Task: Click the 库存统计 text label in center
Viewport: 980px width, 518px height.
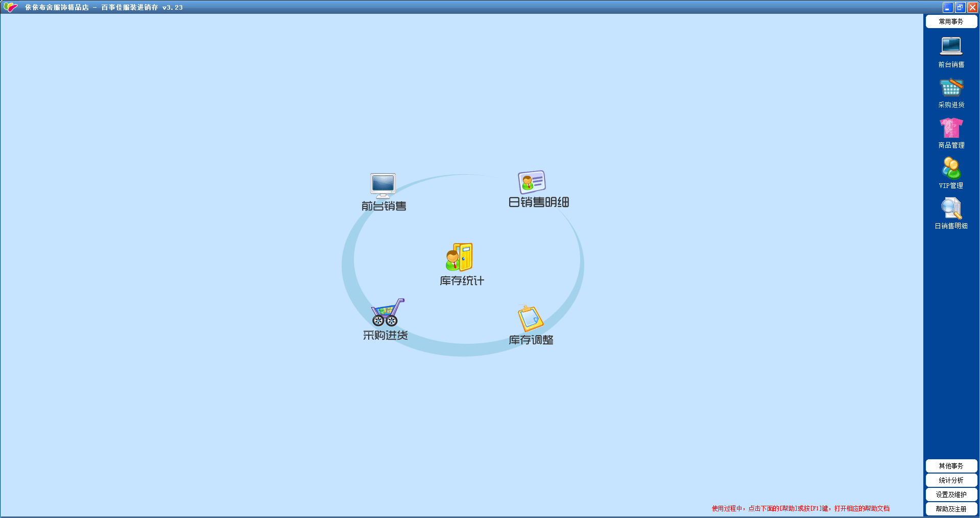Action: click(x=462, y=281)
